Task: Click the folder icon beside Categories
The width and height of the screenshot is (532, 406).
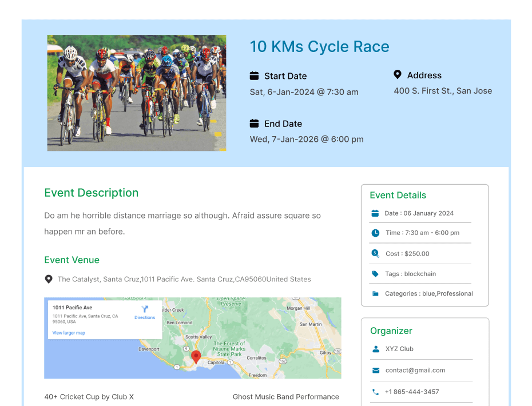Action: (375, 294)
